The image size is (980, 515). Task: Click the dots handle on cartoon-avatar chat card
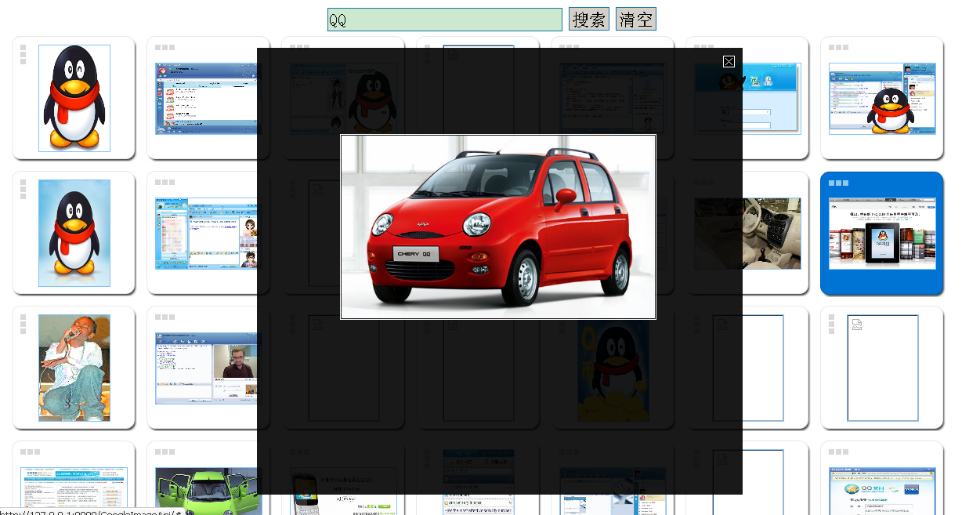pyautogui.click(x=165, y=183)
